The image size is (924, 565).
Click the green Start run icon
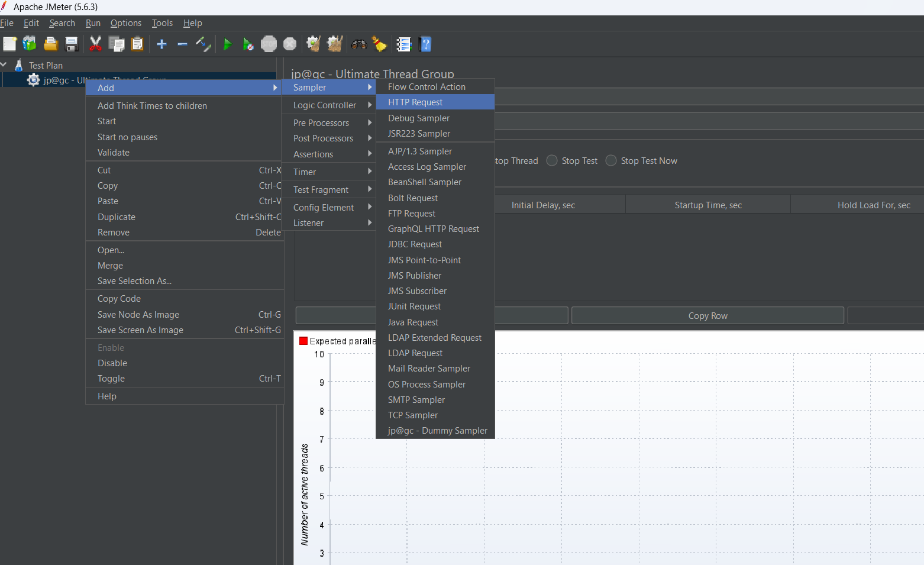click(x=227, y=44)
